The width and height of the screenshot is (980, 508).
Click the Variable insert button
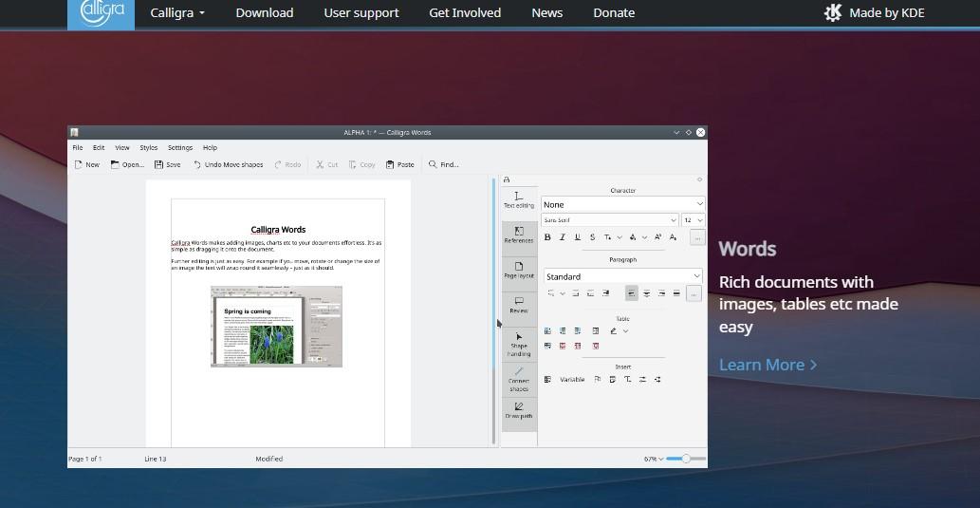tap(572, 379)
